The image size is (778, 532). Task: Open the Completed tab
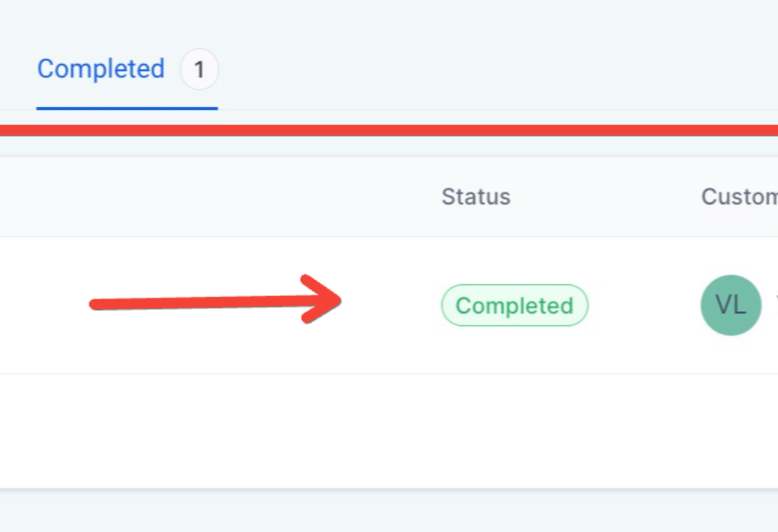(x=101, y=70)
